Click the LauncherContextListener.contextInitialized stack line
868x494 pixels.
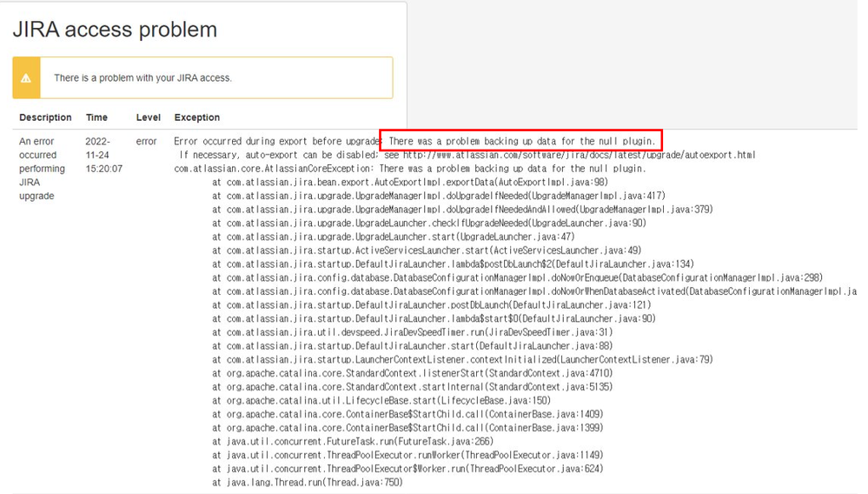[463, 359]
